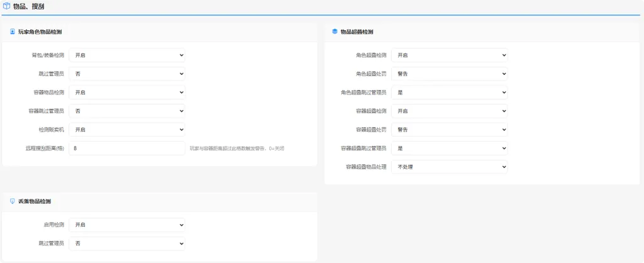The image size is (644, 263).
Task: Open 跳过管理员 dropdown under 丢弃物品检测
Action: (x=127, y=243)
